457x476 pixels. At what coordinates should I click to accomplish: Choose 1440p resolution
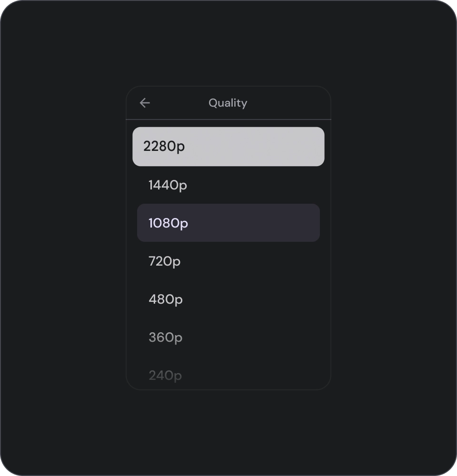pos(228,185)
